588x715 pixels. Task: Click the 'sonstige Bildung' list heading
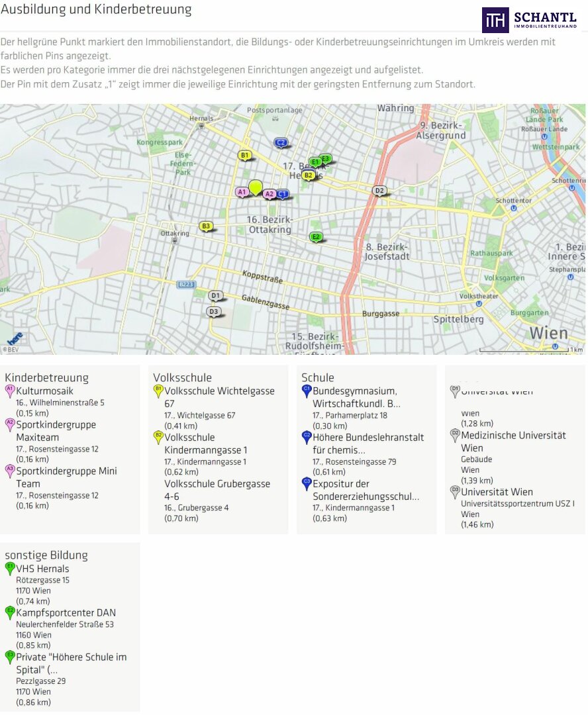tap(46, 555)
